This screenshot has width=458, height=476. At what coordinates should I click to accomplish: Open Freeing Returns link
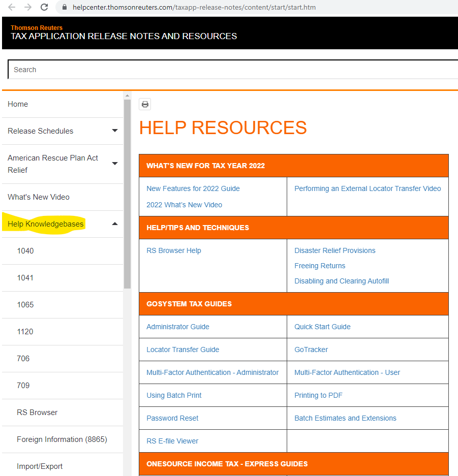click(x=320, y=266)
